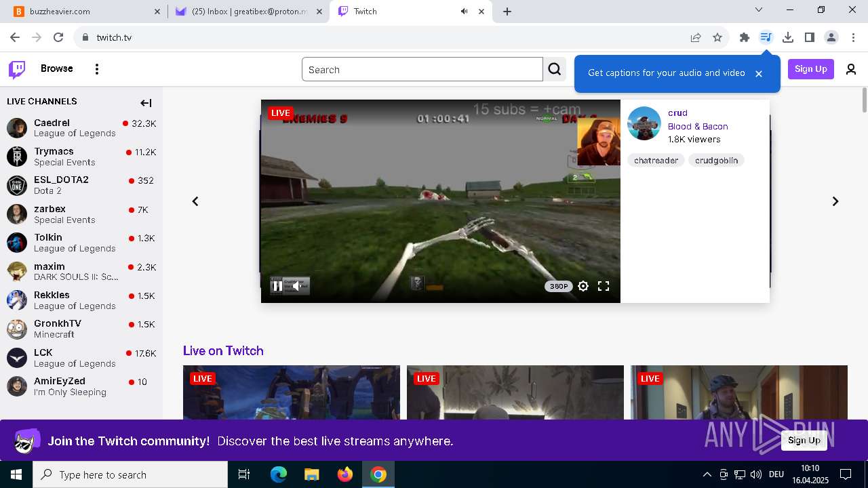
Task: Open GronkhTV's Minecraft channel
Action: [x=81, y=329]
